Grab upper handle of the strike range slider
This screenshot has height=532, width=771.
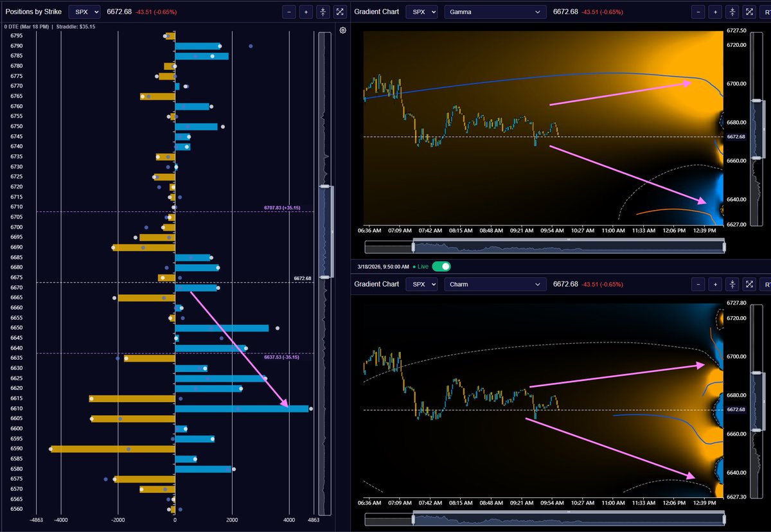pyautogui.click(x=325, y=186)
